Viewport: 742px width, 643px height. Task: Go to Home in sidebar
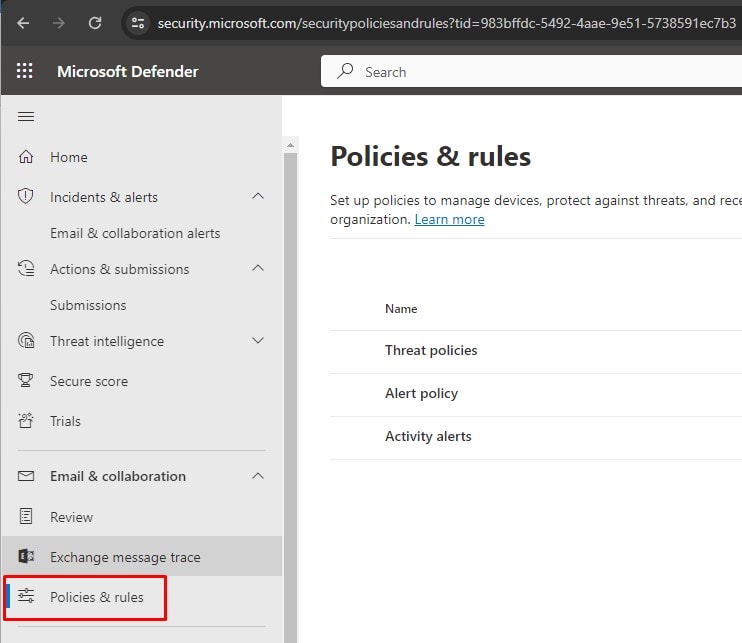tap(69, 157)
